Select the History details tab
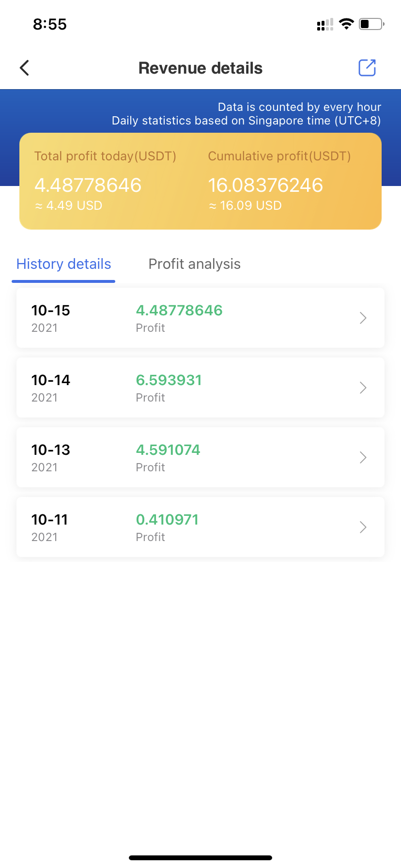The width and height of the screenshot is (401, 868). pos(63,264)
